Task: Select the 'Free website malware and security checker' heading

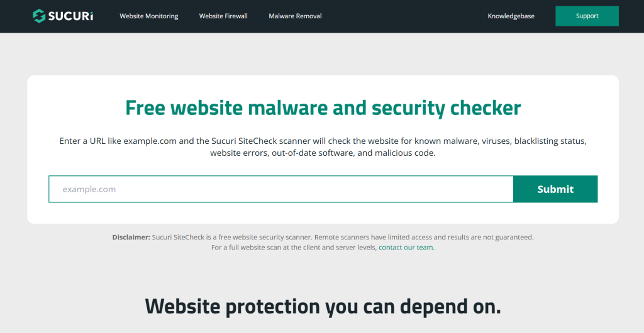Action: [x=323, y=107]
